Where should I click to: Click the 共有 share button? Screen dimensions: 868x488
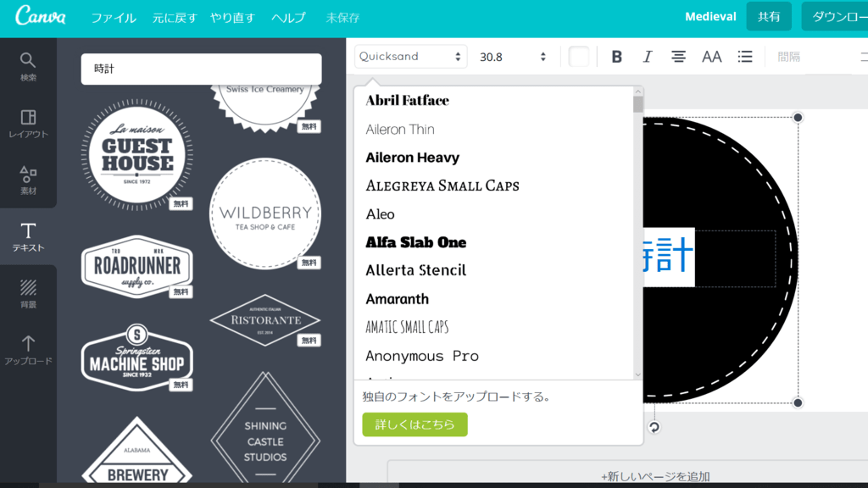(x=768, y=17)
